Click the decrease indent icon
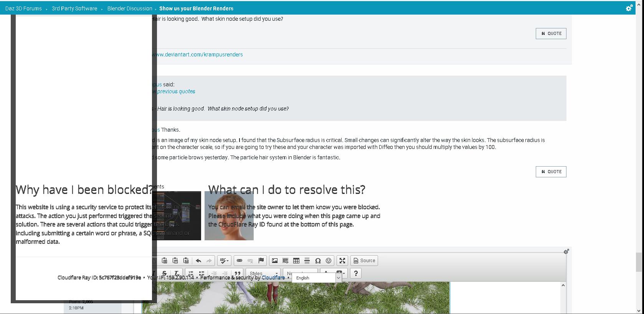Screen dimensions: 644x314 click(x=214, y=273)
